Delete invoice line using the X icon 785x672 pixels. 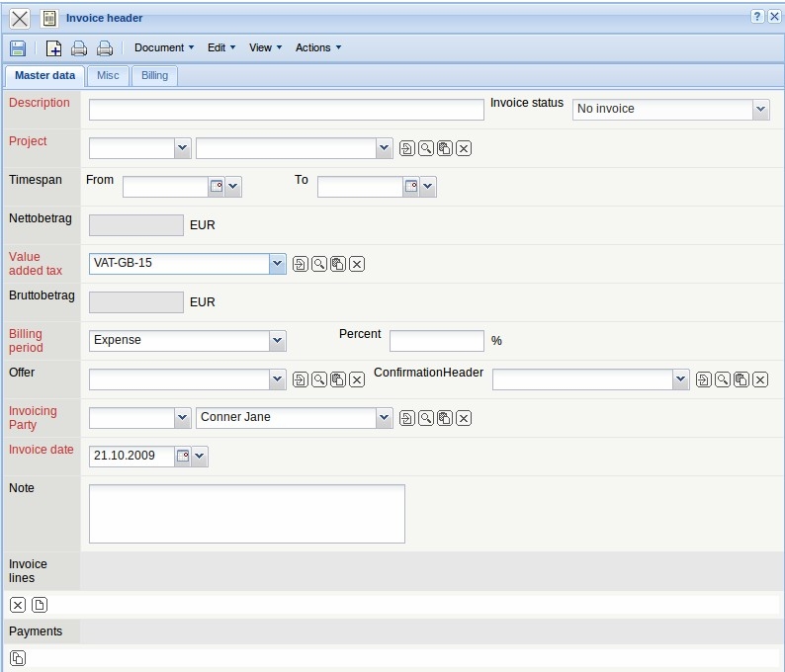click(x=18, y=605)
